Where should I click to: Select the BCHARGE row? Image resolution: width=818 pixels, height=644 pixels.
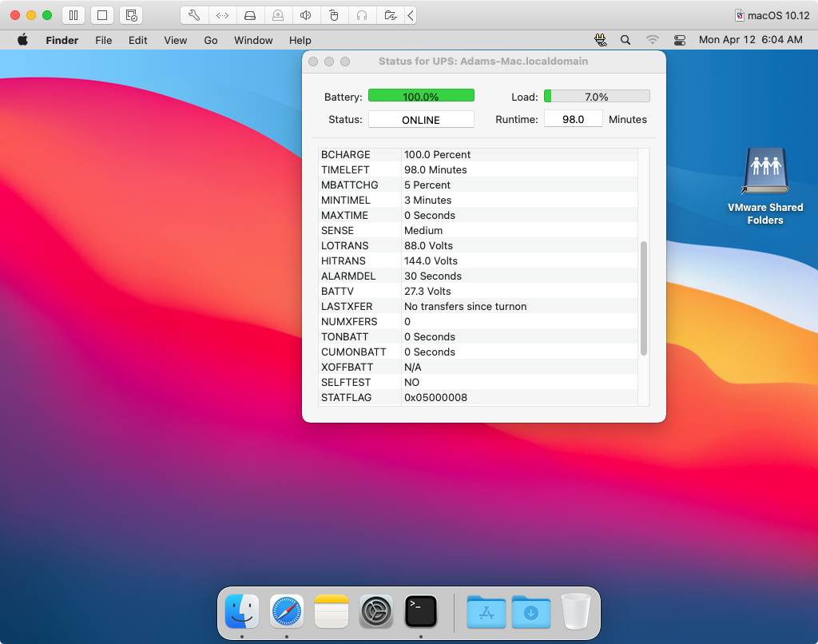[x=478, y=154]
